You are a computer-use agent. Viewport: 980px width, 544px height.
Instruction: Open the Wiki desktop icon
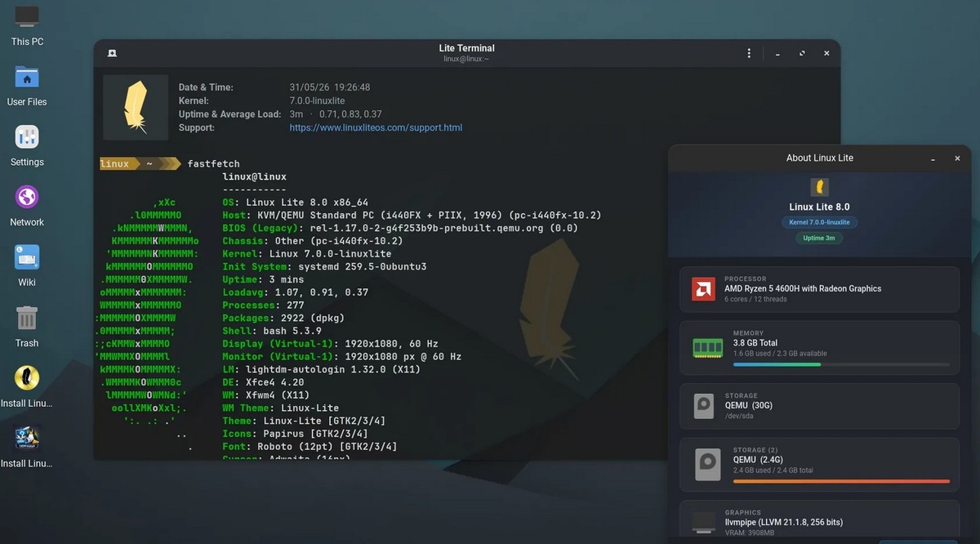27,258
